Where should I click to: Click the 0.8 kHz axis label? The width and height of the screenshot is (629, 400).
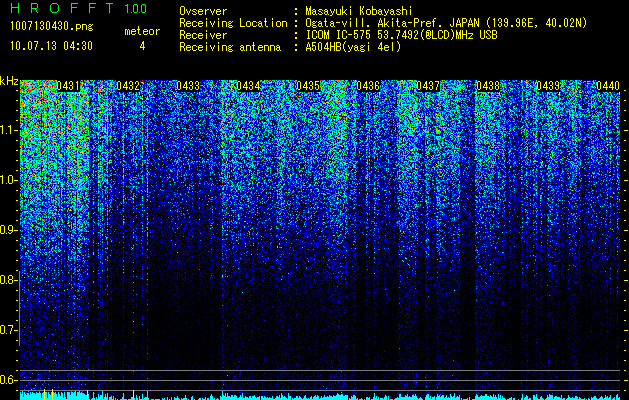coord(8,280)
